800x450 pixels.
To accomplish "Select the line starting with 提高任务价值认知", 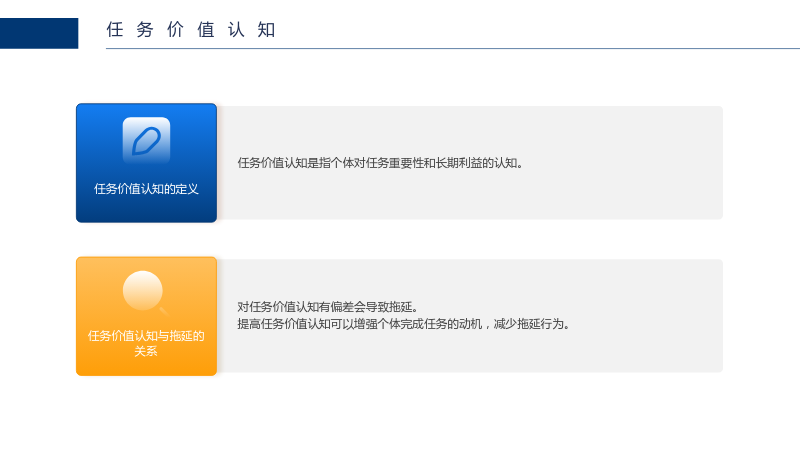I will [404, 324].
